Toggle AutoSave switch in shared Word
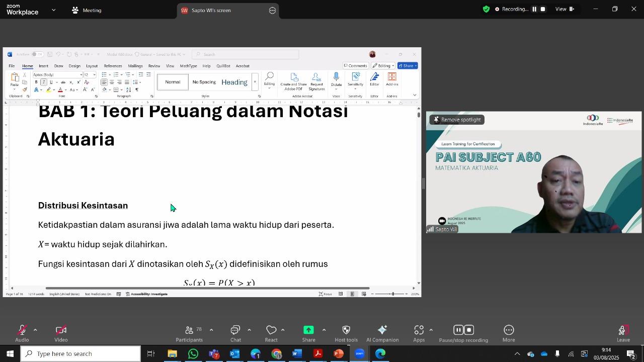The height and width of the screenshot is (362, 644). (37, 54)
